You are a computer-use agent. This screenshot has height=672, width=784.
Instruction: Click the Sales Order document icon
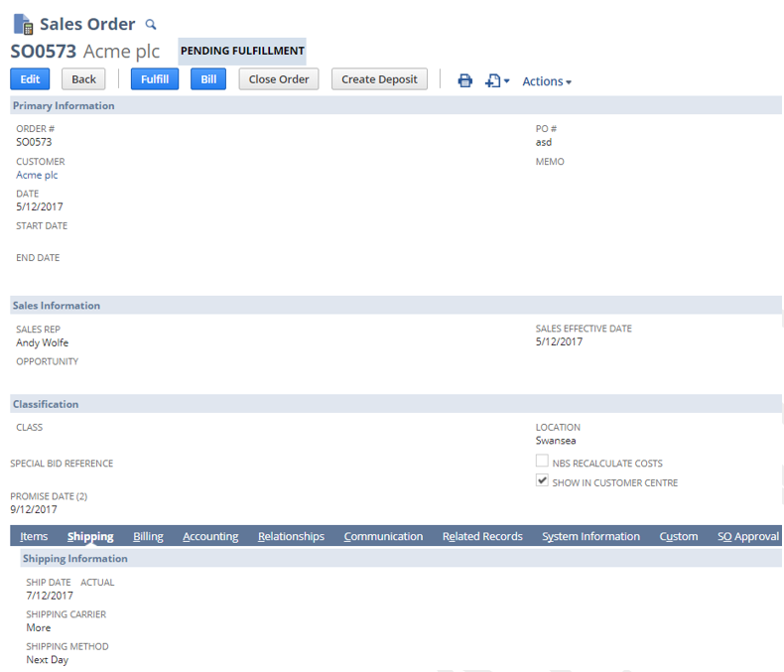point(22,24)
